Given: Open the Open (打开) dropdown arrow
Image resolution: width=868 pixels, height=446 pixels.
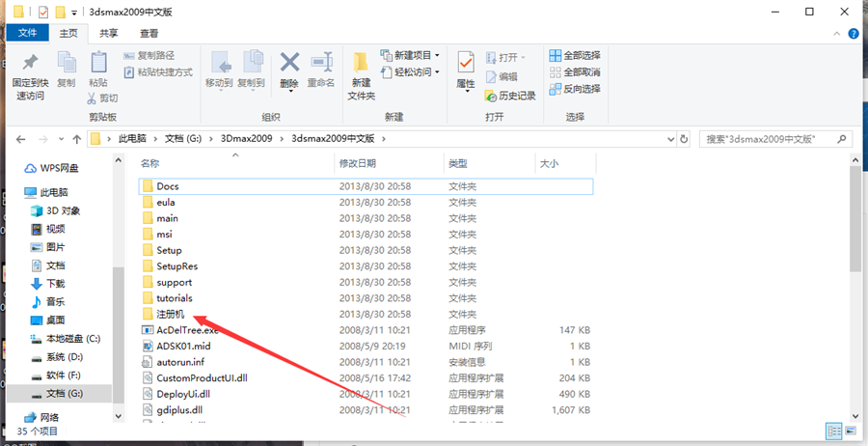Looking at the screenshot, I should point(523,58).
